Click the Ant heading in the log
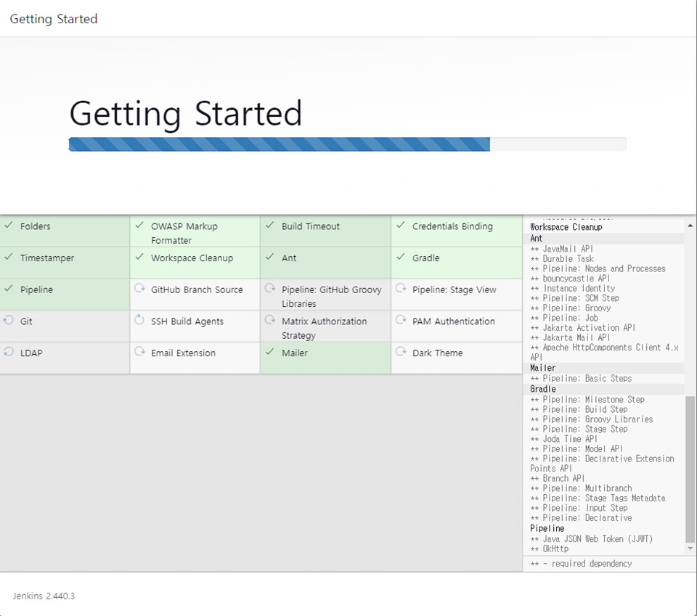The height and width of the screenshot is (616, 697). click(536, 239)
